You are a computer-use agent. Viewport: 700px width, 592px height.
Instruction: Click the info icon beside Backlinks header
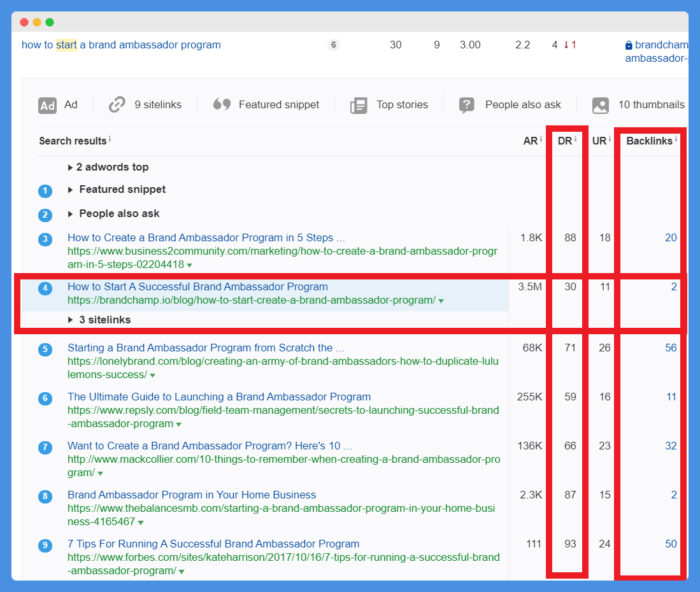coord(676,139)
